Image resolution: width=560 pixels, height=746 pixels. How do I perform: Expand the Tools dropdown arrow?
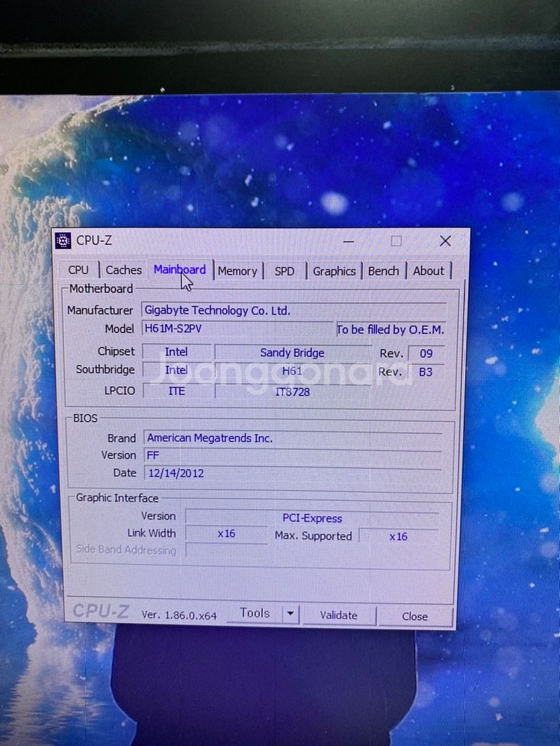pos(290,615)
